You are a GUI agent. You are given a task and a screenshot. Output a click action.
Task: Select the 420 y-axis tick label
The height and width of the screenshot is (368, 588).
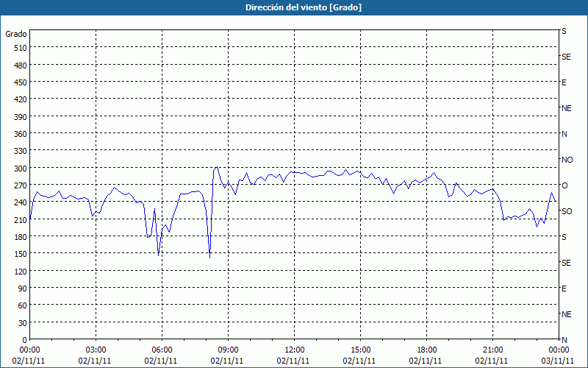[x=21, y=99]
